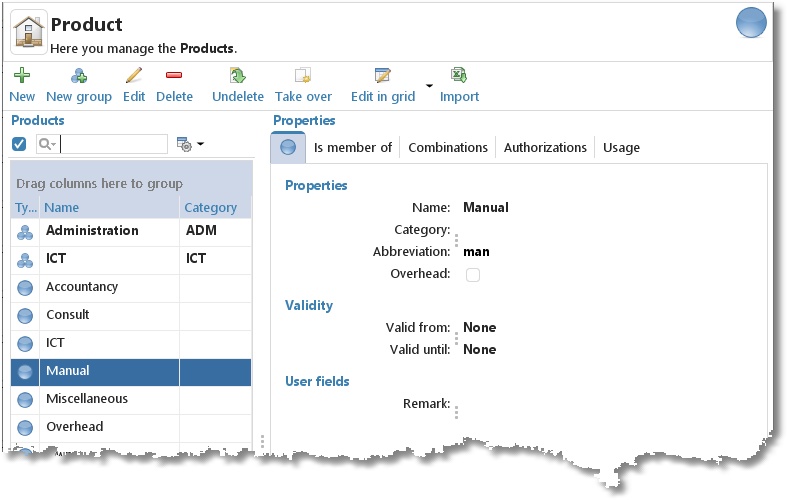Click the sphere icon of Manual row

click(25, 372)
